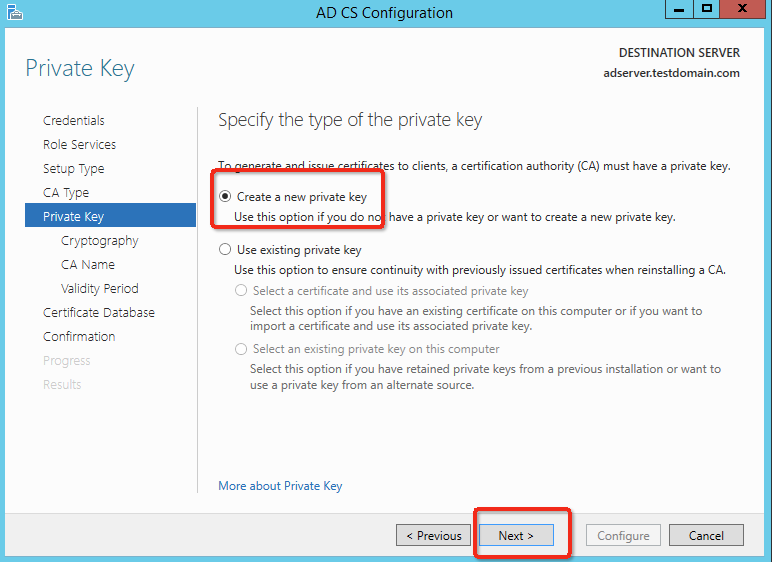
Task: Open Validity Period sub-step
Action: point(99,288)
